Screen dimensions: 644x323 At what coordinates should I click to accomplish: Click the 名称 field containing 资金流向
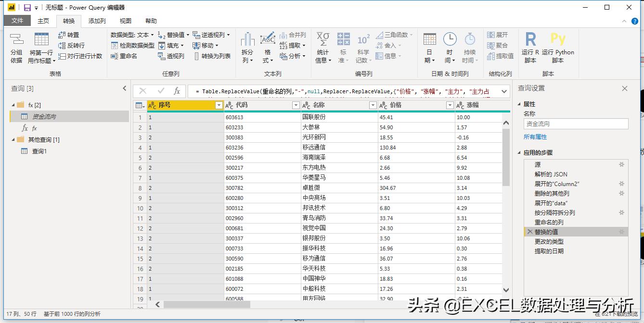point(576,124)
